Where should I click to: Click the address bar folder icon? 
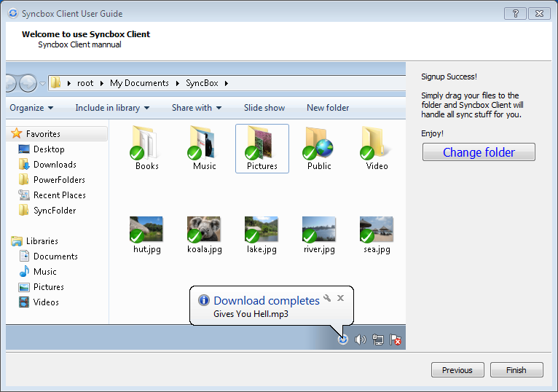click(x=56, y=83)
